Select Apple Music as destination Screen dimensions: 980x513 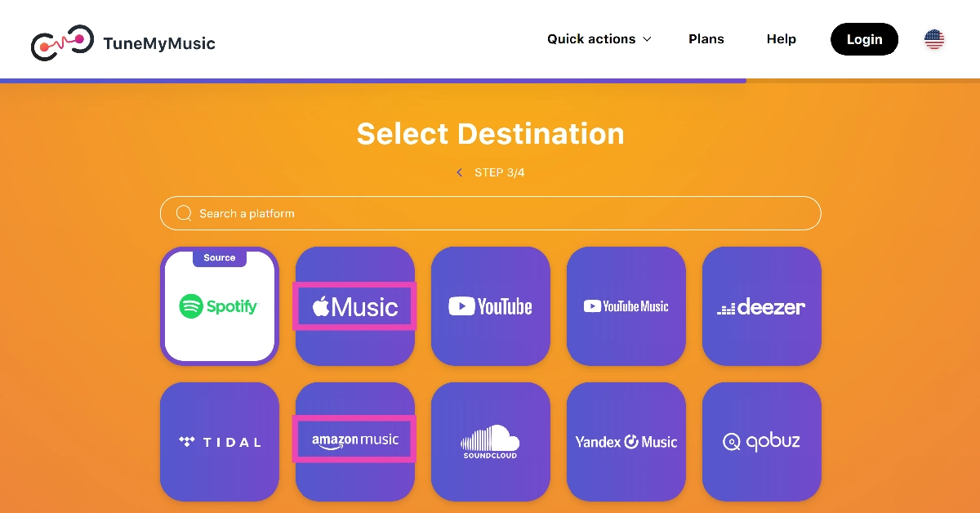tap(355, 306)
